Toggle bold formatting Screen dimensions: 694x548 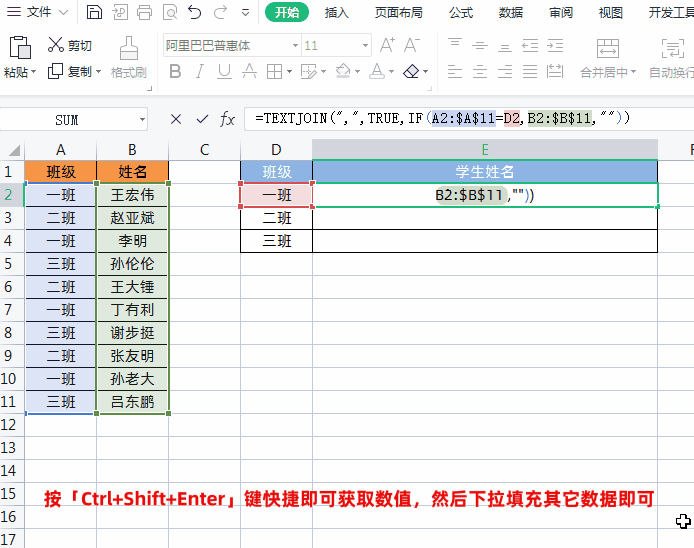(x=175, y=71)
